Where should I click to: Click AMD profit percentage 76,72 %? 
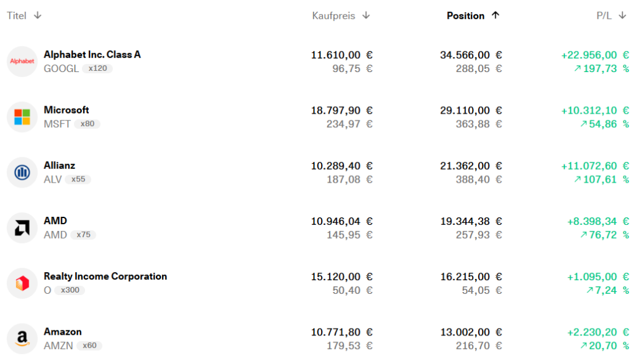coord(604,235)
